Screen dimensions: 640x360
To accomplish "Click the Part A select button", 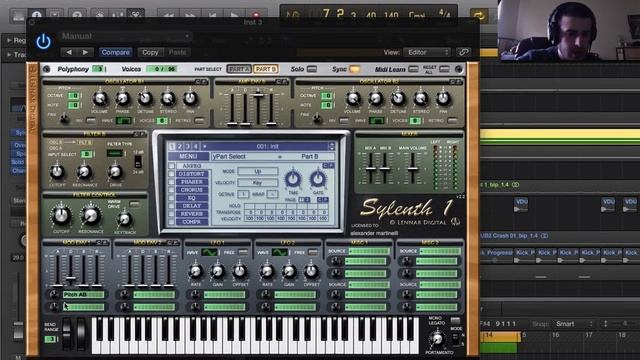I will (x=239, y=69).
